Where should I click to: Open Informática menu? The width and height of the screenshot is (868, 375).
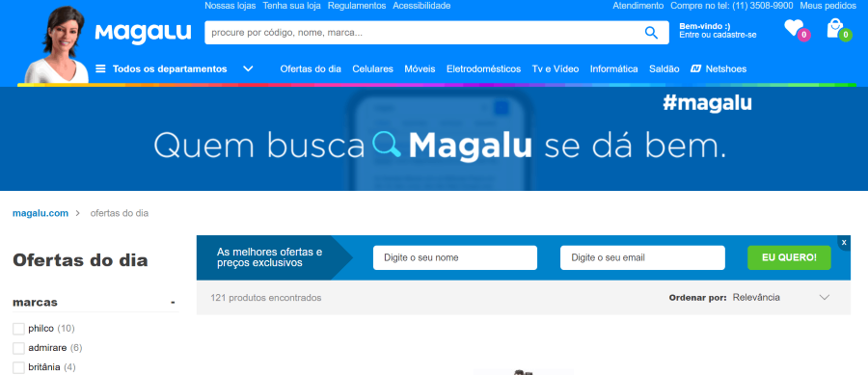[x=614, y=69]
